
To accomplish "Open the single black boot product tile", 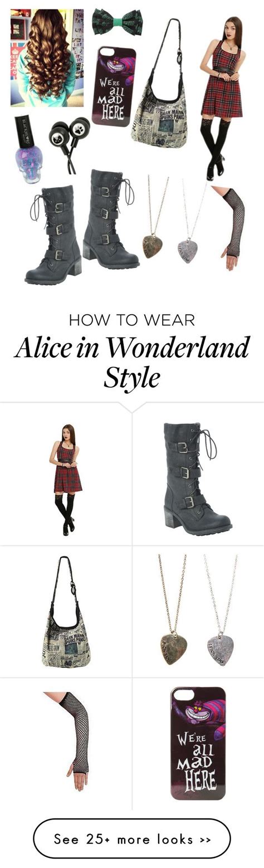I will (198, 474).
